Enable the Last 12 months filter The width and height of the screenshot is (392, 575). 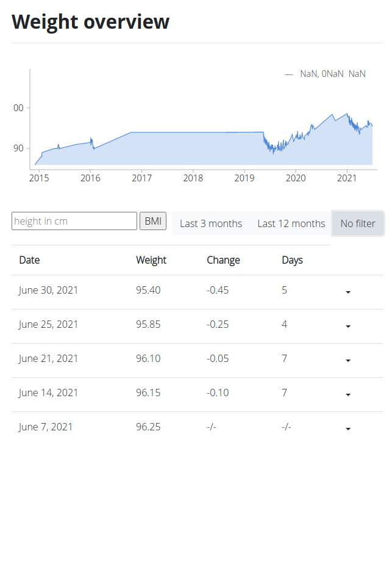291,223
